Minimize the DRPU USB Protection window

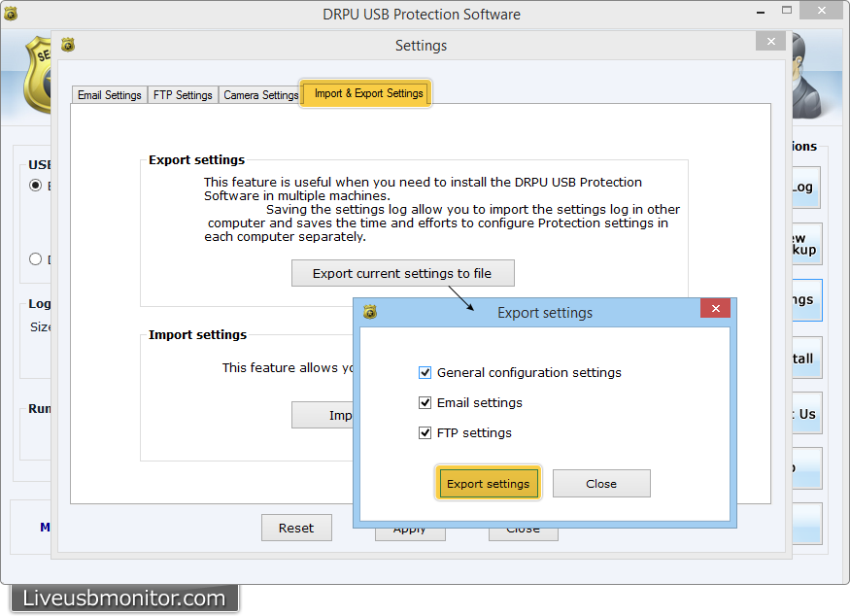761,12
